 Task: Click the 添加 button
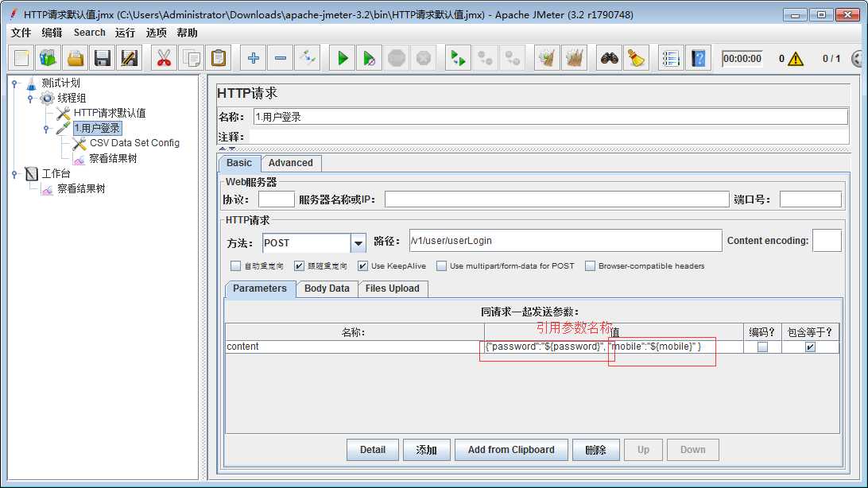click(426, 450)
